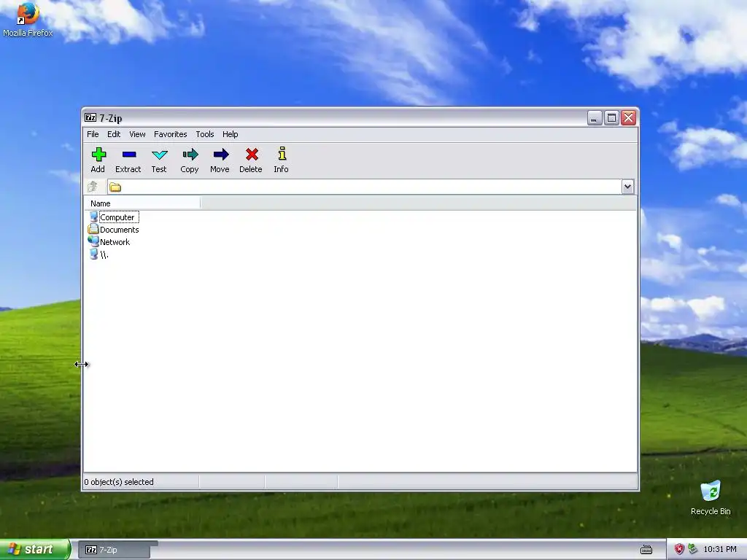Click the "0 object(s) selected" status text
The image size is (747, 560).
coord(119,482)
